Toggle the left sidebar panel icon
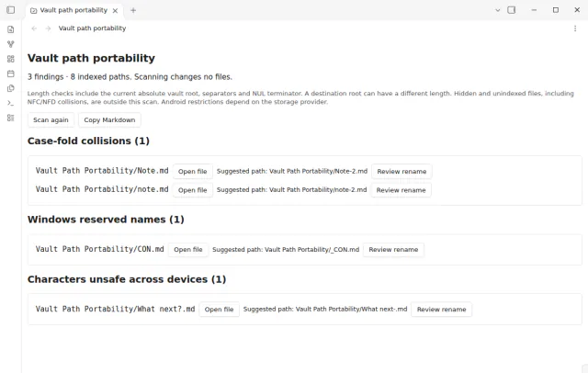 point(10,10)
